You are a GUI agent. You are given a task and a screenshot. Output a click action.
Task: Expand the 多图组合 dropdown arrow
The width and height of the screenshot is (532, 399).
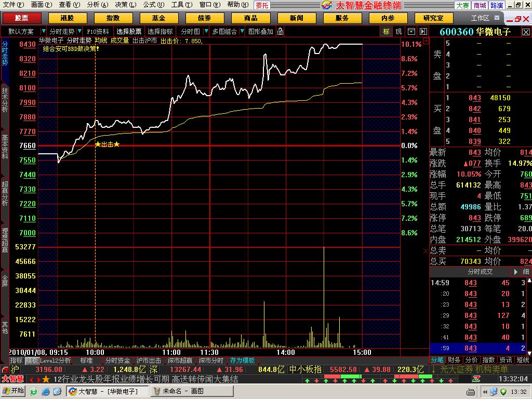coord(242,32)
